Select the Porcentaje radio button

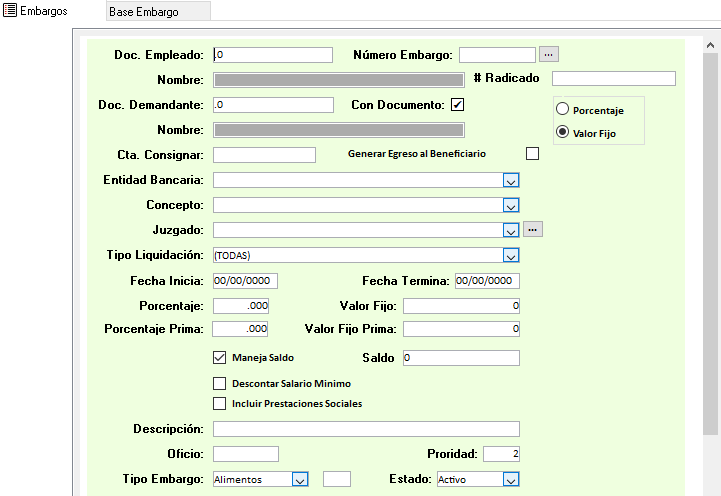click(562, 110)
